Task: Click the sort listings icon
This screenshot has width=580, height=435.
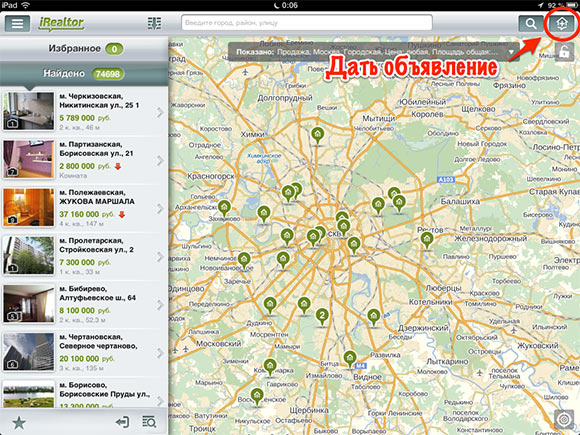Action: coord(154,23)
